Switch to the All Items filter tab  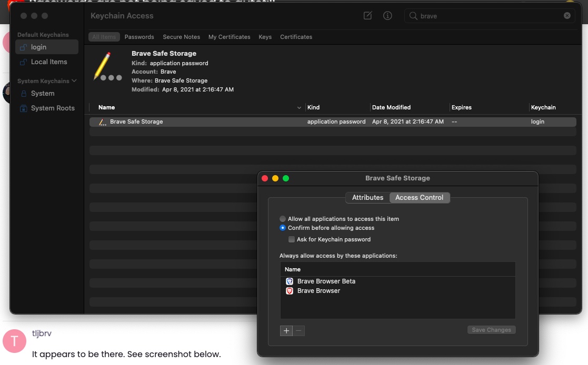coord(104,37)
